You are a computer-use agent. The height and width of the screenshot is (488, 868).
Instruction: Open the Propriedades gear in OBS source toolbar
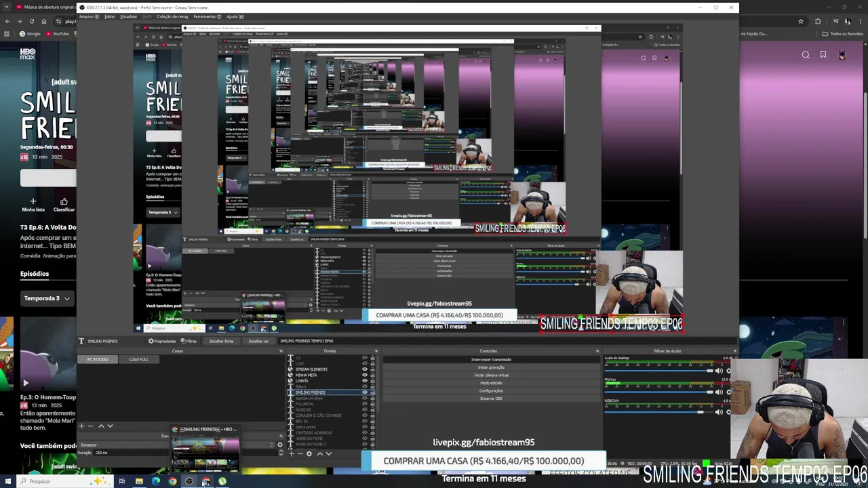(x=162, y=341)
